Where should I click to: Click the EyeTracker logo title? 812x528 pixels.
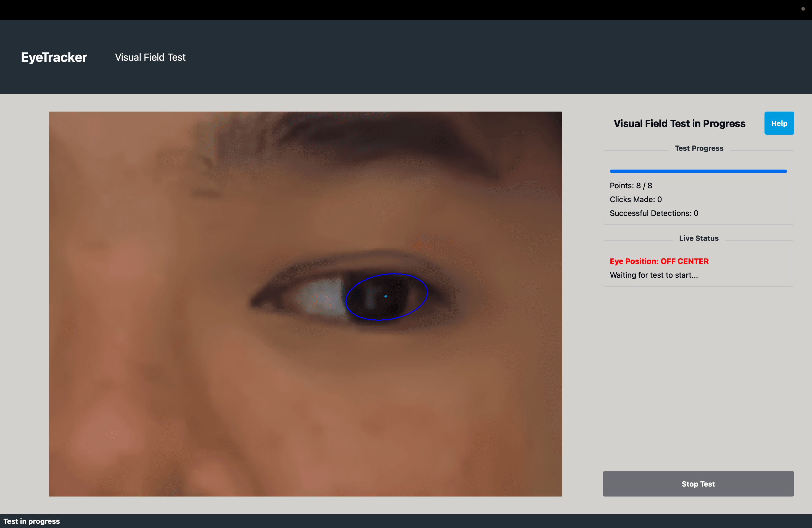54,57
